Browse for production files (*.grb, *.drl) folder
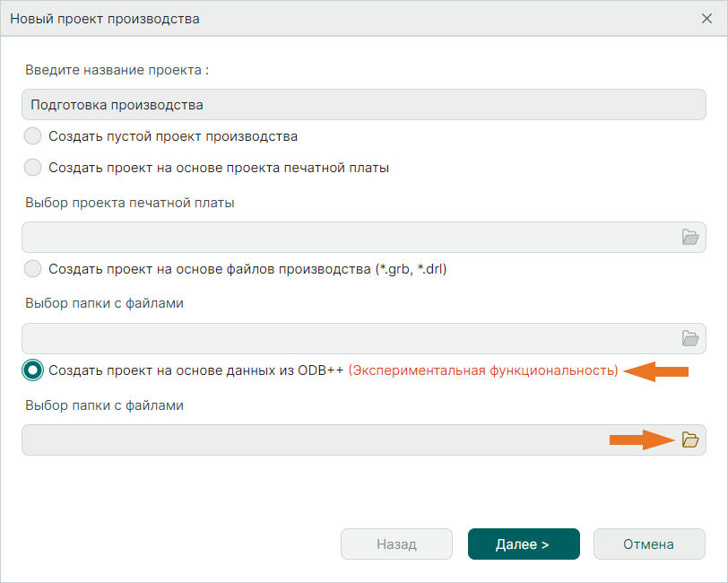Viewport: 728px width, 583px height. pos(689,337)
